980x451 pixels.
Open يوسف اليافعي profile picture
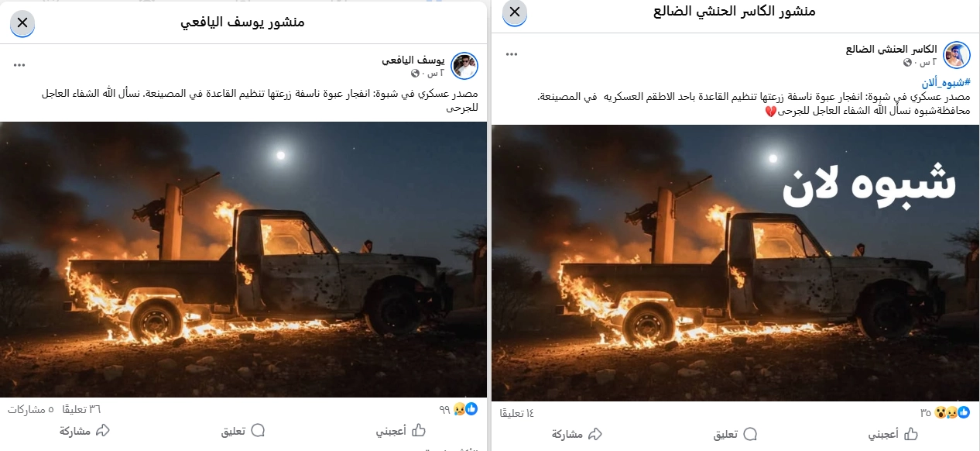(x=464, y=66)
